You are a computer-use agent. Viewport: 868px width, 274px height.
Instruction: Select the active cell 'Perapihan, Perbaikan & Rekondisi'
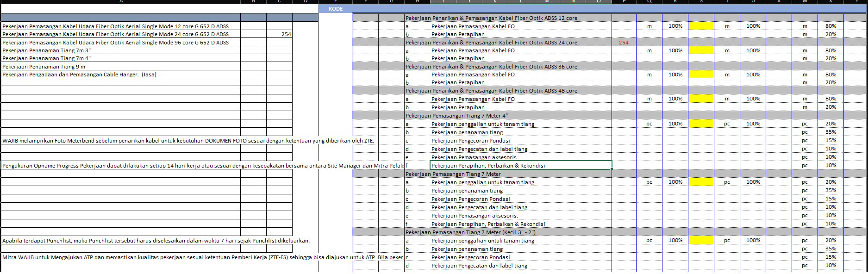click(x=521, y=165)
